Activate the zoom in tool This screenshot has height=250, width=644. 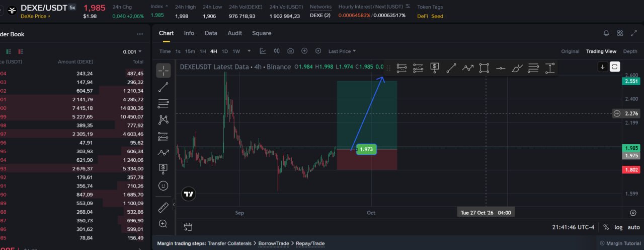163,223
